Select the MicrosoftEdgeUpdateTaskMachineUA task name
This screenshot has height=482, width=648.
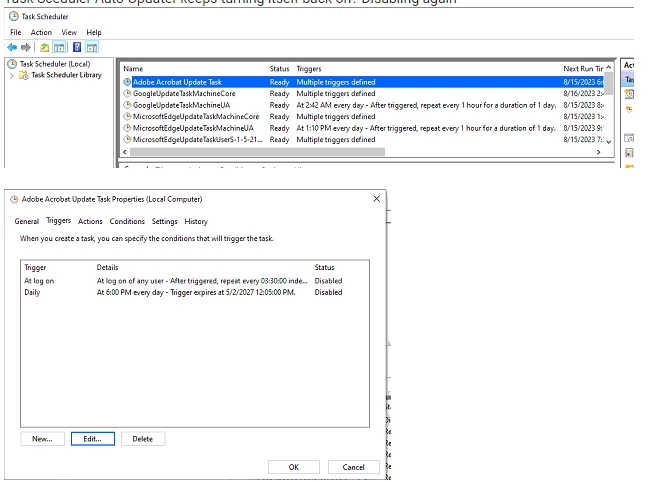coord(193,128)
